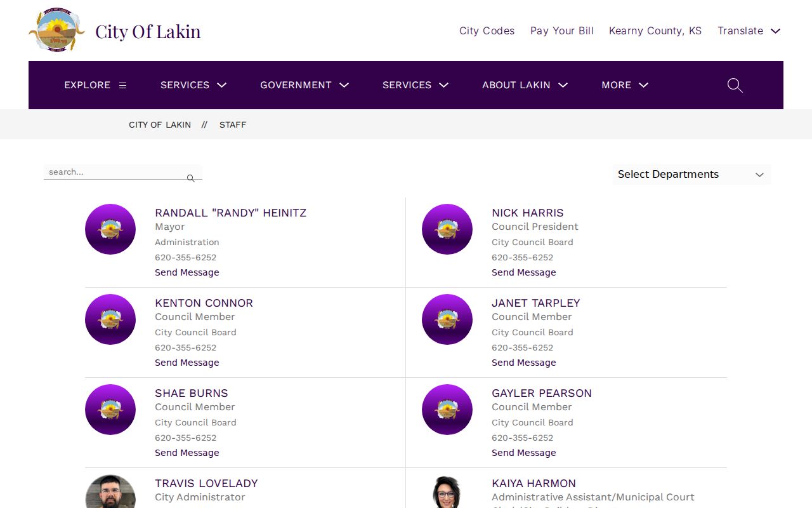This screenshot has width=812, height=508.
Task: Click Randall Heinitz's avatar icon
Action: click(x=110, y=229)
